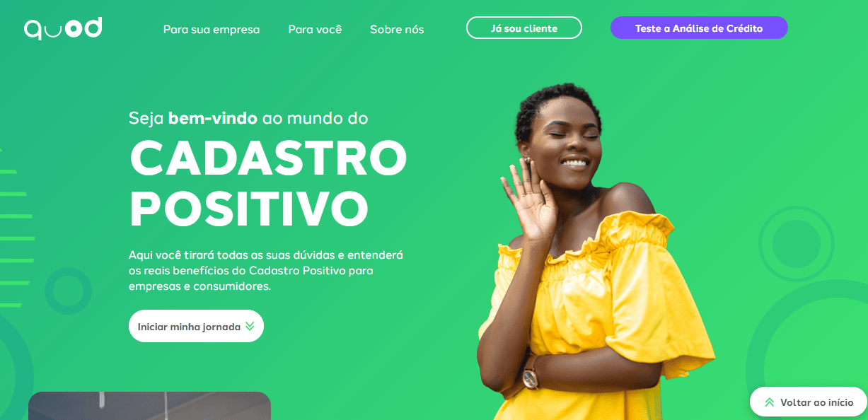Click the CADASTRO POSITIVO heading
Image resolution: width=868 pixels, height=420 pixels.
(x=268, y=183)
